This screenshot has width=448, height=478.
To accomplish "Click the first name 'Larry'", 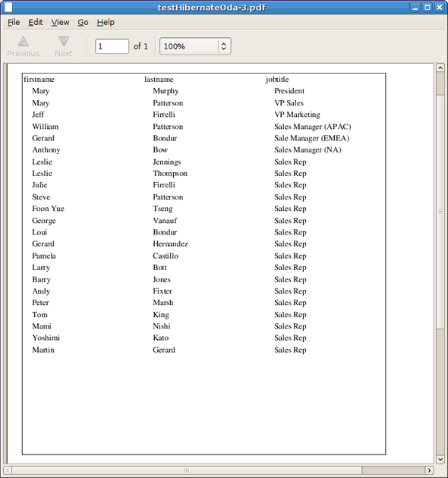I will (41, 268).
